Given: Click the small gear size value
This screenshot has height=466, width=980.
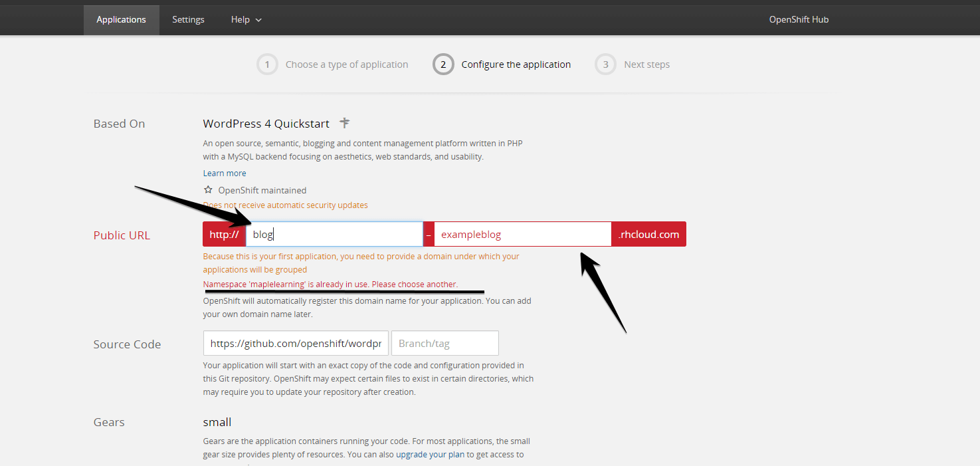Looking at the screenshot, I should click(217, 422).
